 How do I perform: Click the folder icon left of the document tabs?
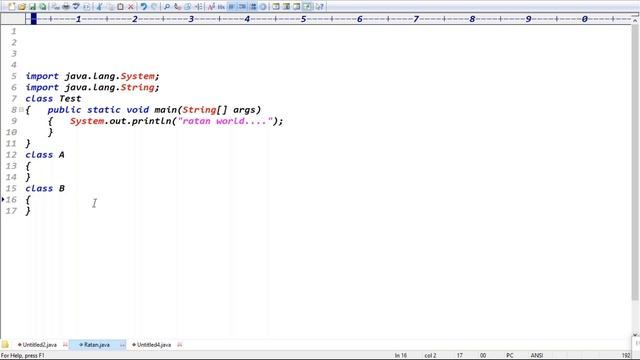[x=5, y=344]
